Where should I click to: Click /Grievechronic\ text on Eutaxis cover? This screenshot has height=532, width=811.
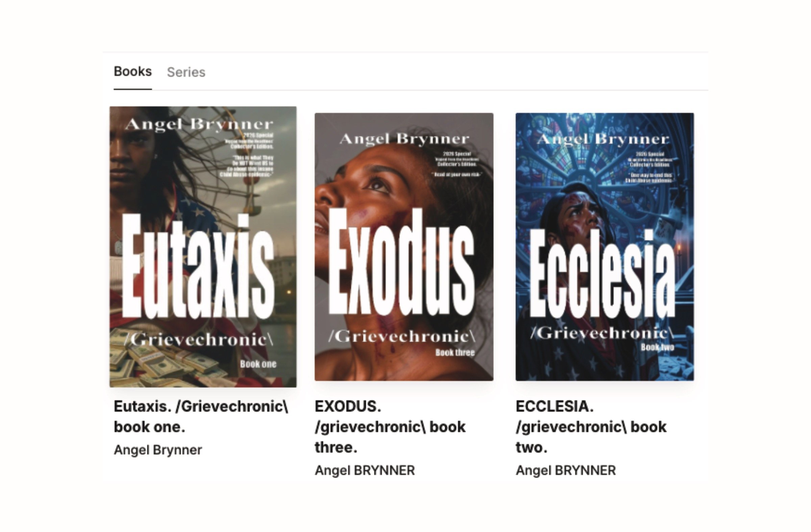pos(199,339)
